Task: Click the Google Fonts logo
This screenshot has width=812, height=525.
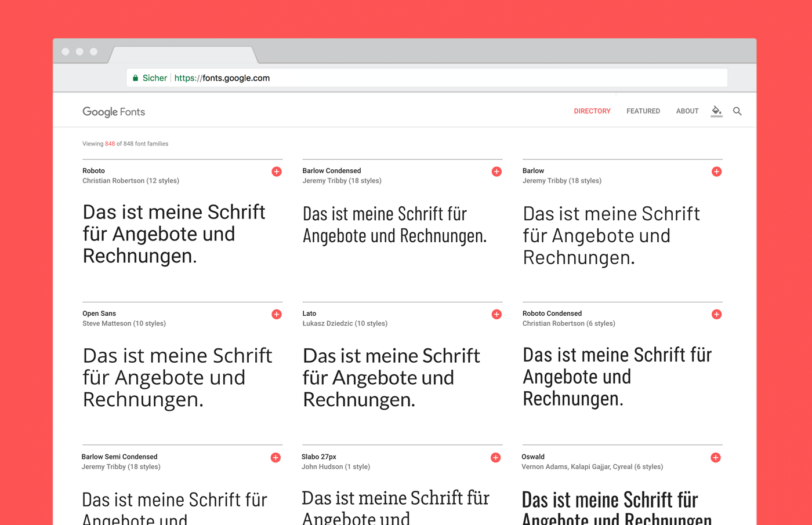Action: (114, 112)
